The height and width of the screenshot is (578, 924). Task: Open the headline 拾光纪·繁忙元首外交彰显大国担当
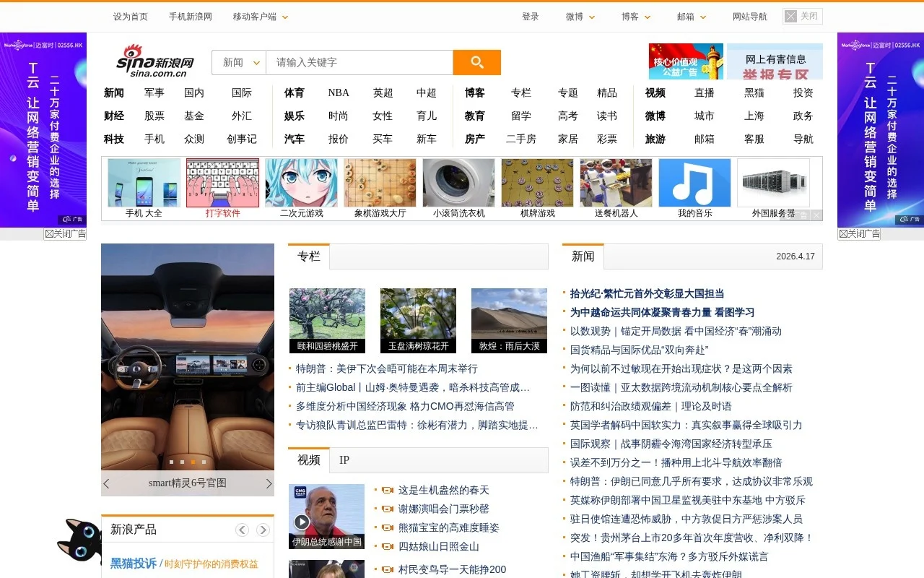pyautogui.click(x=648, y=294)
